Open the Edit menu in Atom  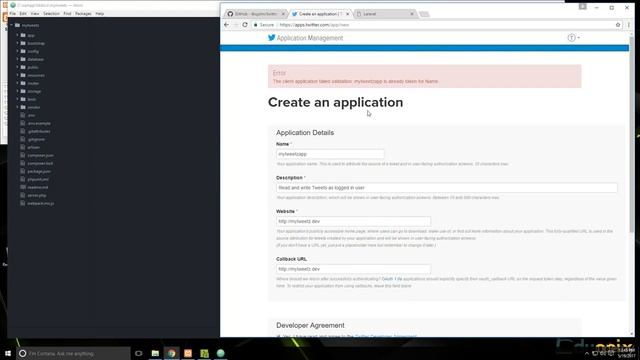tap(23, 13)
